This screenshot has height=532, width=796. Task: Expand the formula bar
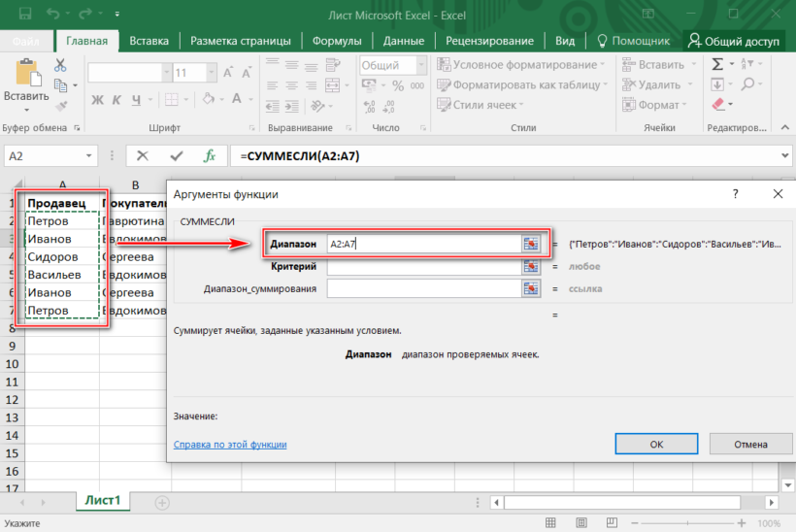click(783, 156)
